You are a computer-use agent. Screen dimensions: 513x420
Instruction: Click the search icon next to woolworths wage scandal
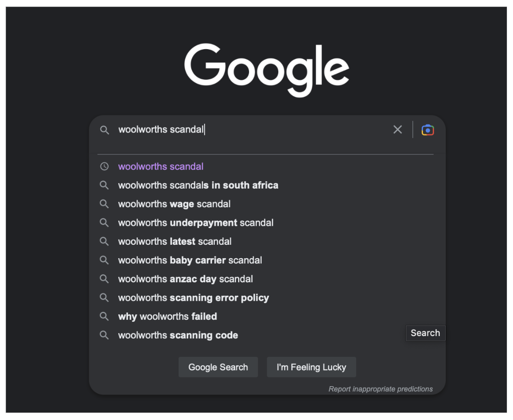[104, 204]
